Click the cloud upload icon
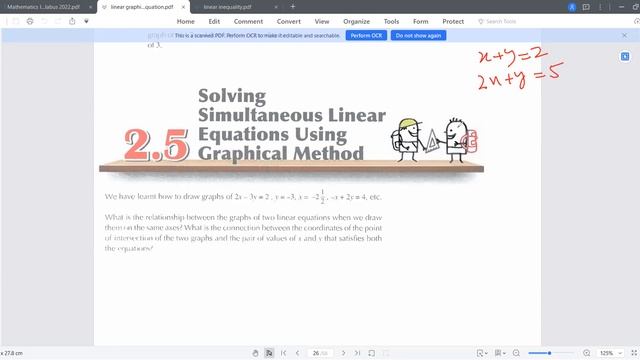The image size is (640, 360). [636, 21]
